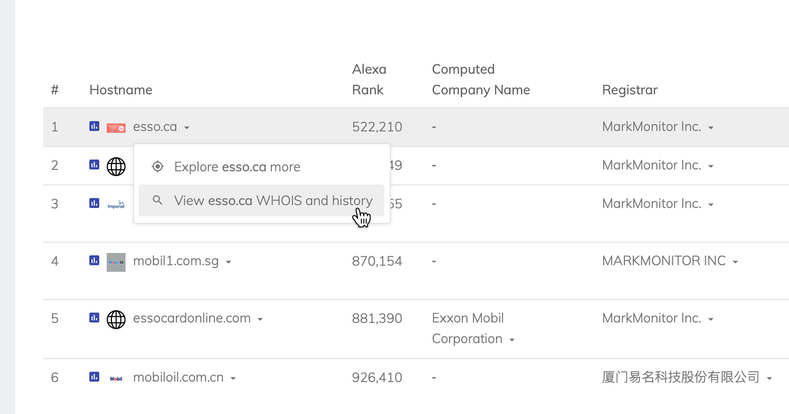This screenshot has width=789, height=414.
Task: Open MARKMONITOR INC registrar dropdown in row 4
Action: click(735, 262)
